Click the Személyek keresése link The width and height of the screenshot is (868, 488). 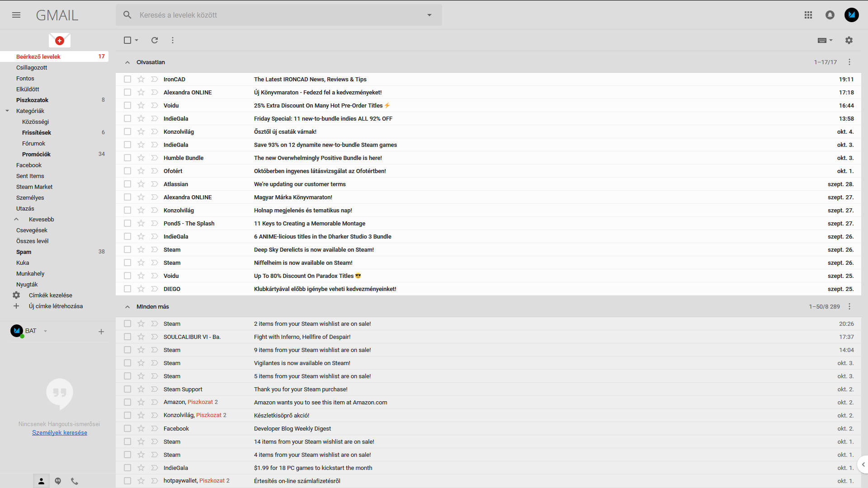[x=60, y=432]
